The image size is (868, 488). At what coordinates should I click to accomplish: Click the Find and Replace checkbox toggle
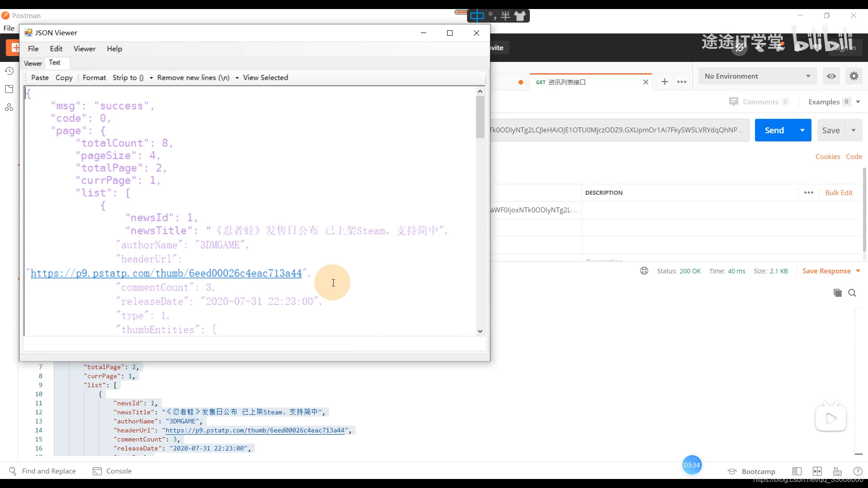pos(42,471)
